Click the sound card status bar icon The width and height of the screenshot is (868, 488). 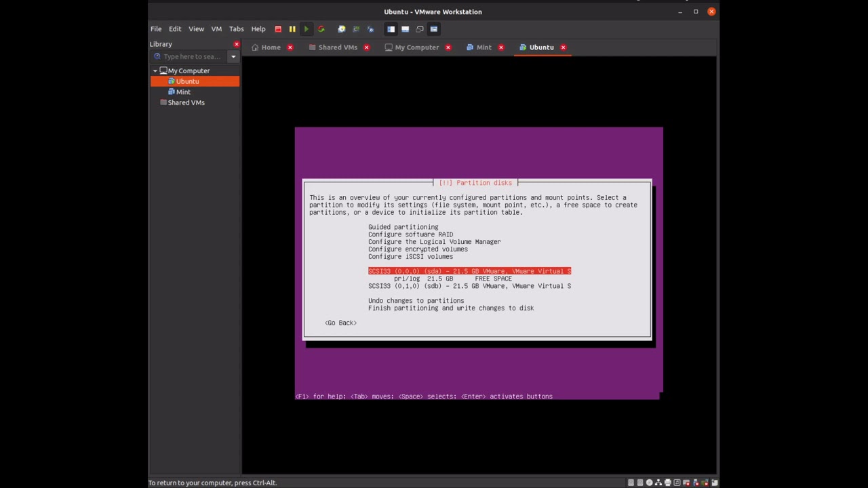point(677,483)
